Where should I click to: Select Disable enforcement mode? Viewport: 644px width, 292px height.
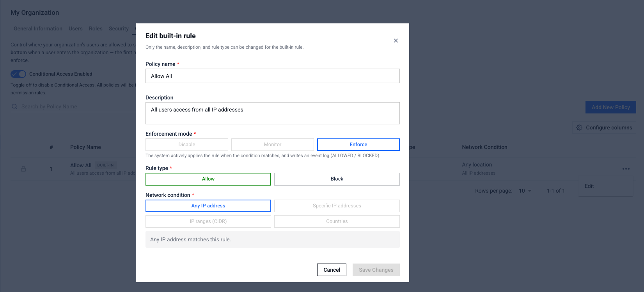187,145
